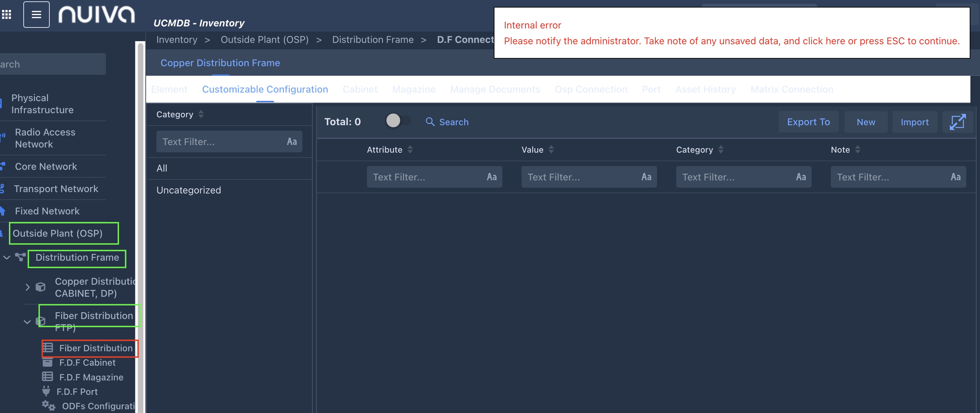Click the magnifier Search icon

click(430, 122)
